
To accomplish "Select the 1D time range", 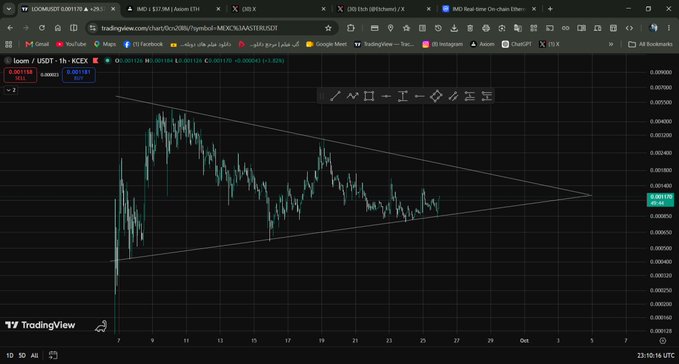I will pyautogui.click(x=10, y=355).
